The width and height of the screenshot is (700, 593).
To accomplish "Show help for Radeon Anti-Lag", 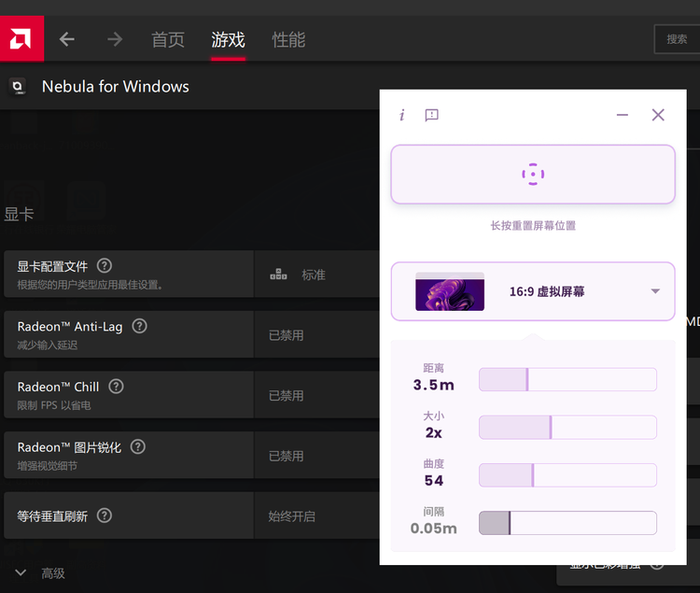I will click(x=139, y=326).
